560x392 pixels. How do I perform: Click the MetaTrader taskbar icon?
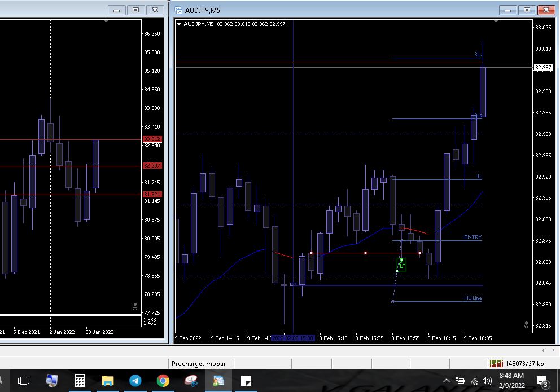(x=218, y=381)
